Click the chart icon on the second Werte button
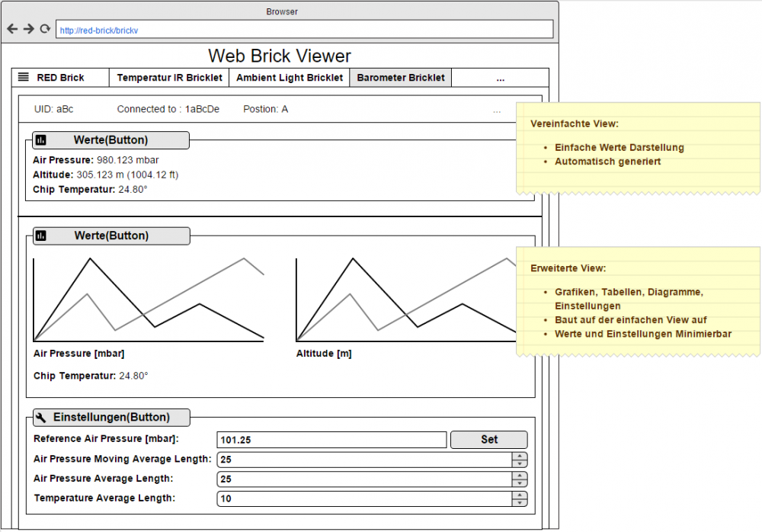Image resolution: width=762 pixels, height=532 pixels. 43,236
